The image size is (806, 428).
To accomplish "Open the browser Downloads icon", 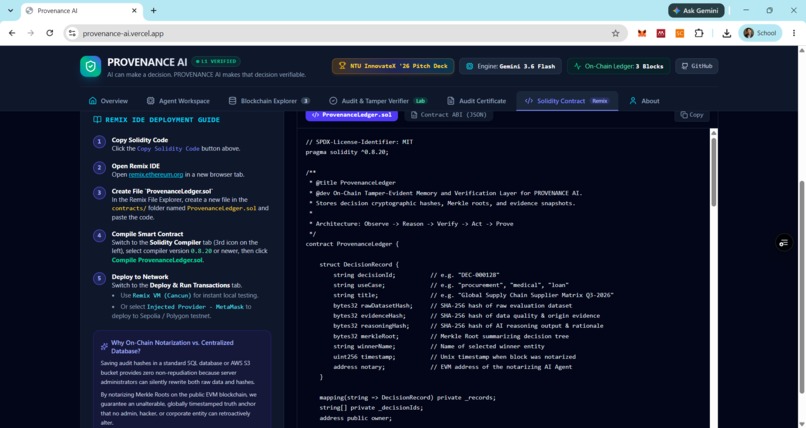I will coord(726,33).
